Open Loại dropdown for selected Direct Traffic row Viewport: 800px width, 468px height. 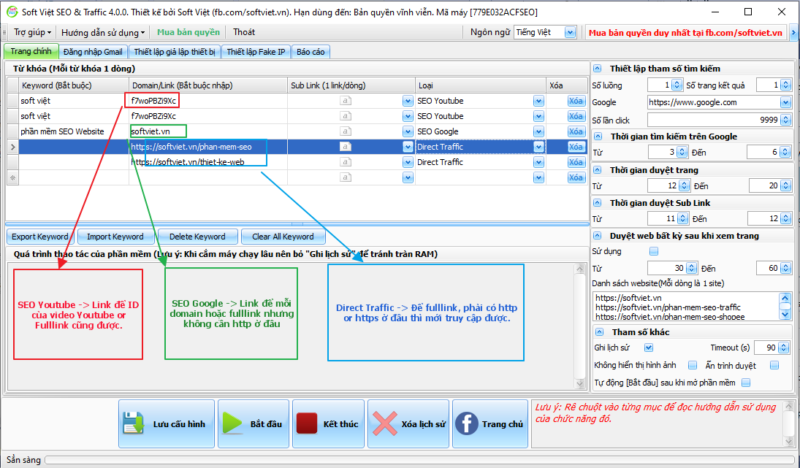coord(539,147)
